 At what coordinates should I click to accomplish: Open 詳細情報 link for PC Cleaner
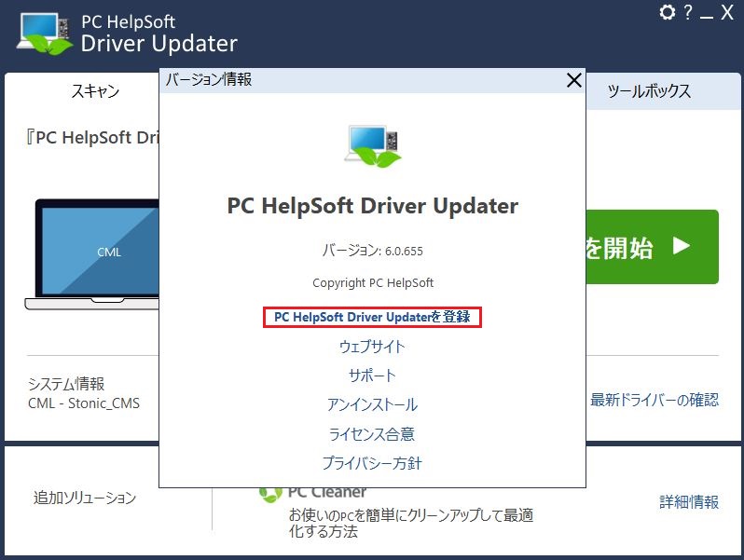tap(689, 501)
